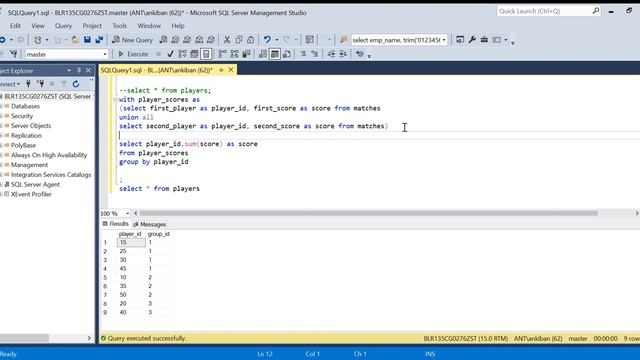Click the Properties wrench icon
Screen dimensions: 640x360
[x=472, y=40]
